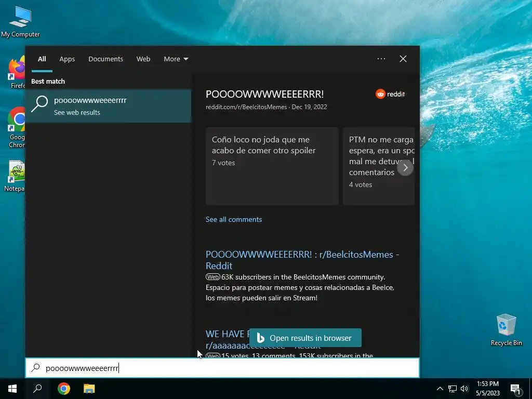532x399 pixels.
Task: Close the search panel with the X
Action: pyautogui.click(x=403, y=59)
